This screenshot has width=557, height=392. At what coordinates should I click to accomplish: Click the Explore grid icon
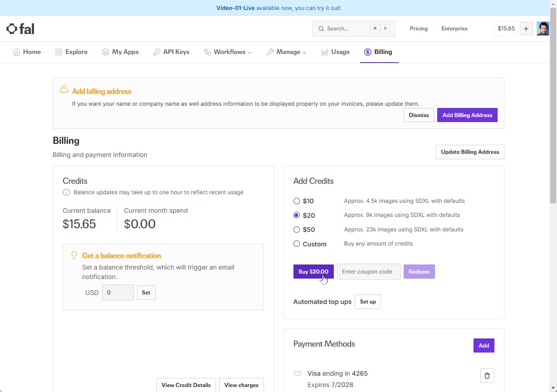tap(59, 52)
